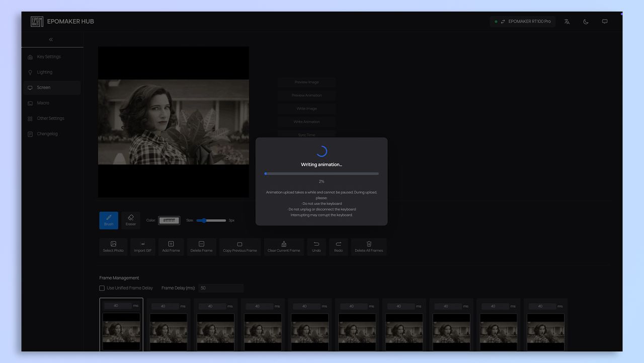Open the Macro section
Screen dimensions: 644x363
tap(52, 103)
